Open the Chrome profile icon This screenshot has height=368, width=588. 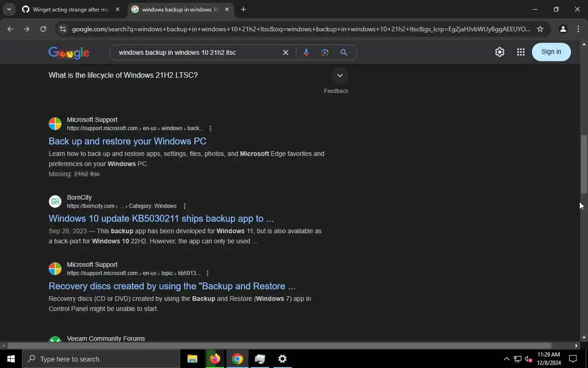pos(563,29)
